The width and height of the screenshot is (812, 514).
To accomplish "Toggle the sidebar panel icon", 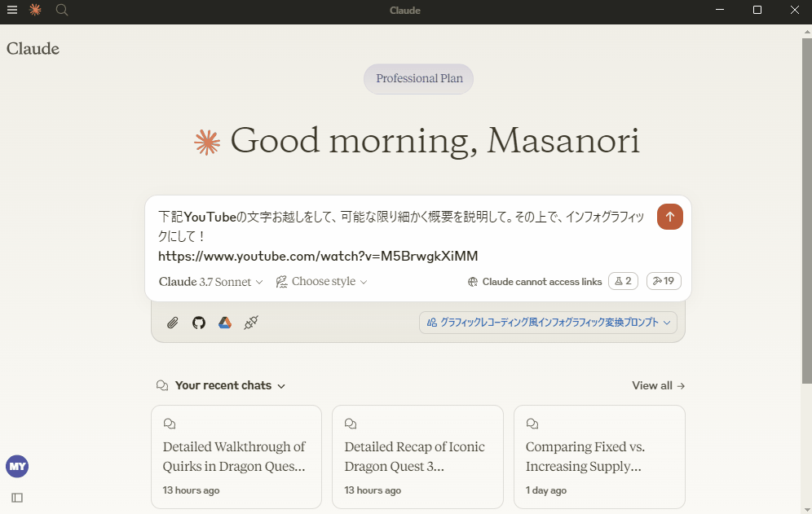I will pos(17,498).
